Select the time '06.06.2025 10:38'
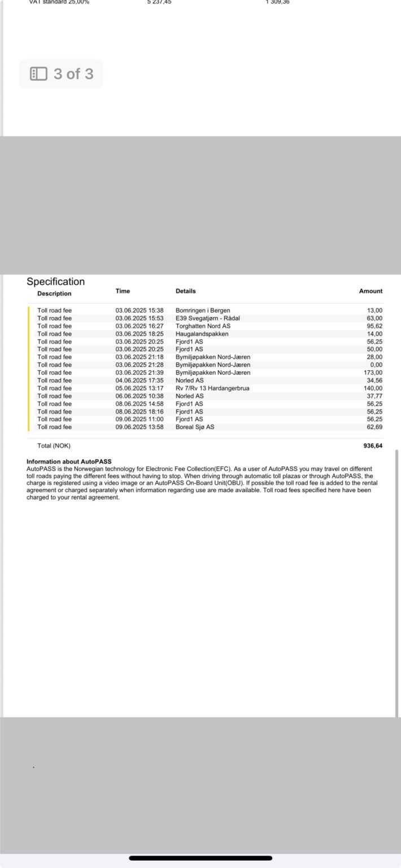 140,396
